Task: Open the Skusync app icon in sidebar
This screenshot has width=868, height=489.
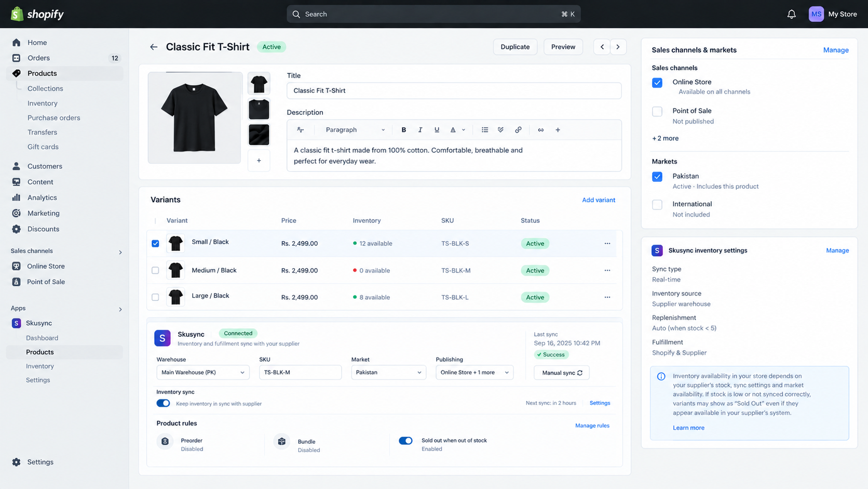Action: pyautogui.click(x=17, y=323)
